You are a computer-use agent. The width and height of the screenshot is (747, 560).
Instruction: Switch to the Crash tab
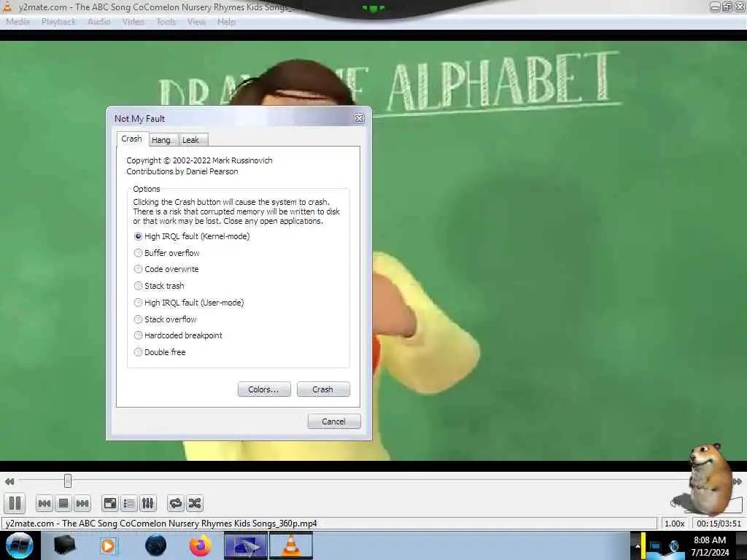click(131, 139)
